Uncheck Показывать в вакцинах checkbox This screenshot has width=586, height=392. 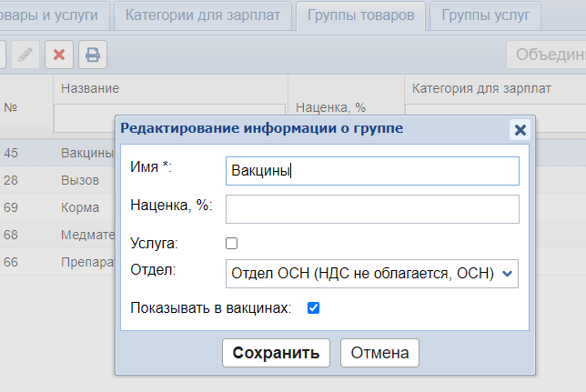click(x=313, y=308)
